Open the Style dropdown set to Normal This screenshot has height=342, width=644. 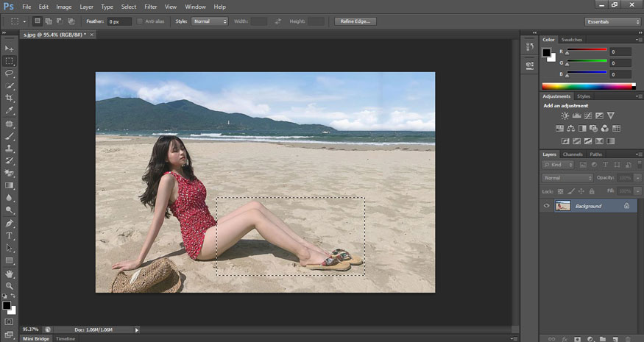click(209, 21)
